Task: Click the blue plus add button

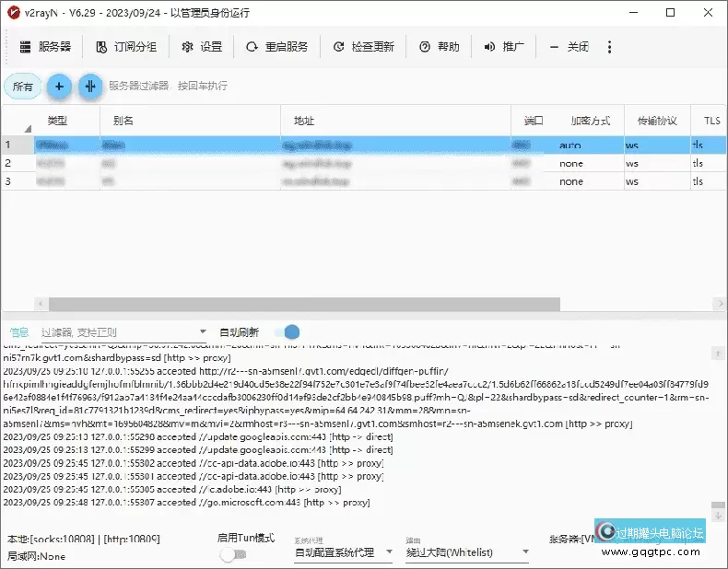Action: tap(59, 87)
